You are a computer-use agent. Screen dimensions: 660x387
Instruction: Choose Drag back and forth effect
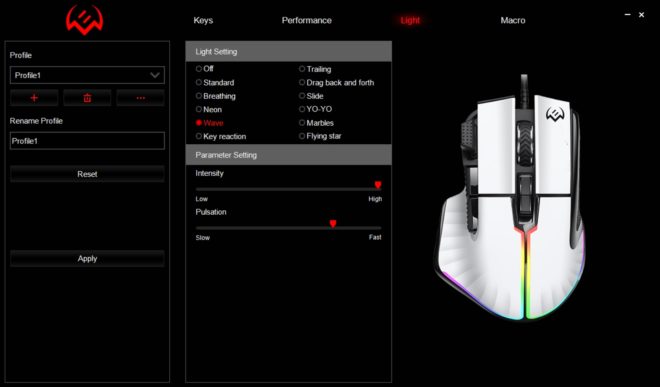click(336, 83)
